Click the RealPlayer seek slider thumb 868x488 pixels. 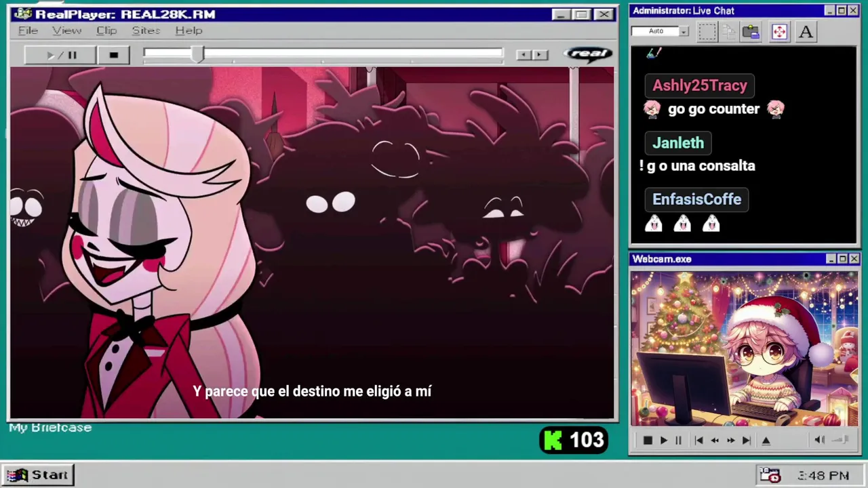[x=197, y=55]
